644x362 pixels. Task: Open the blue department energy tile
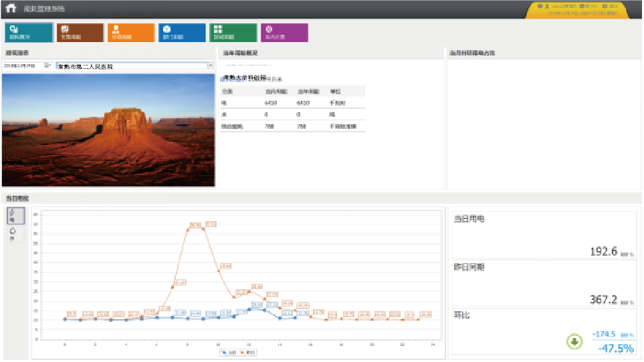tap(182, 33)
